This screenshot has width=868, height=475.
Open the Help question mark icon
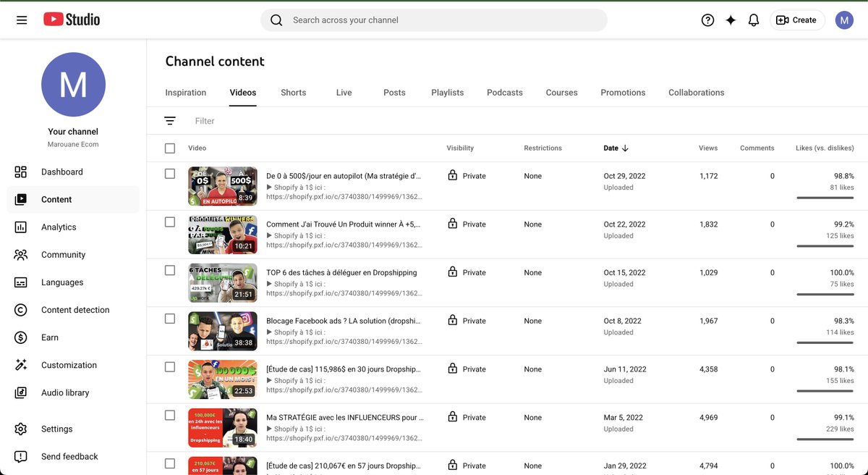[708, 20]
